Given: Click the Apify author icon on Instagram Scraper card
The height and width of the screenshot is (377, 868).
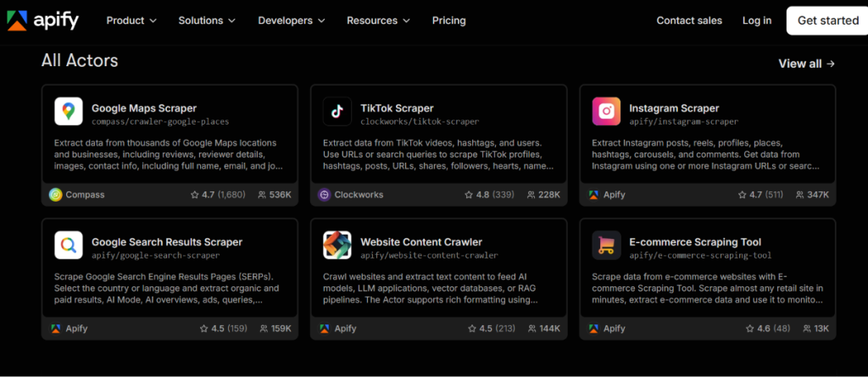Looking at the screenshot, I should (x=593, y=195).
